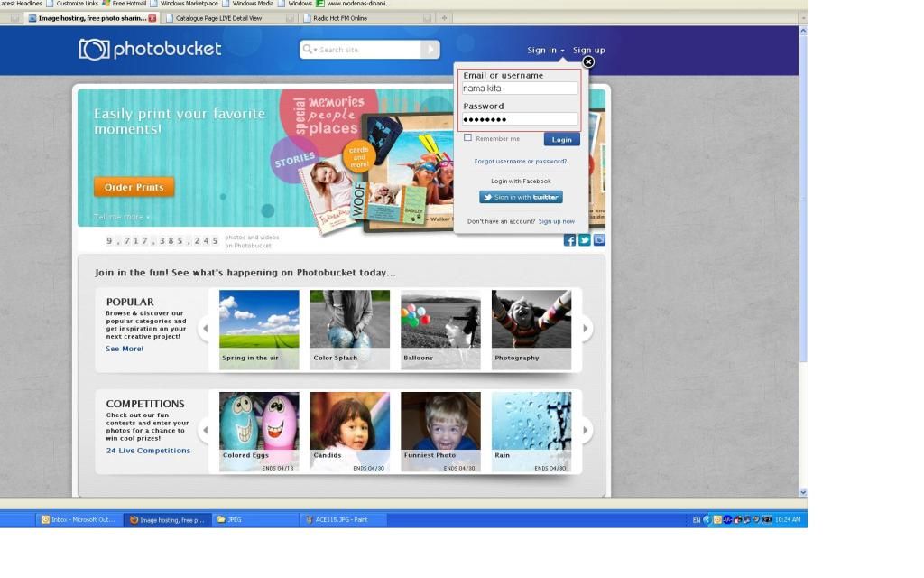Click the Photobucket logo
Viewport: 924px width, 578px height.
point(150,49)
